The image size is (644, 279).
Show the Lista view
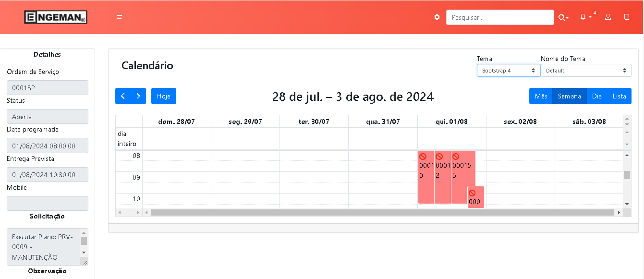coord(619,96)
